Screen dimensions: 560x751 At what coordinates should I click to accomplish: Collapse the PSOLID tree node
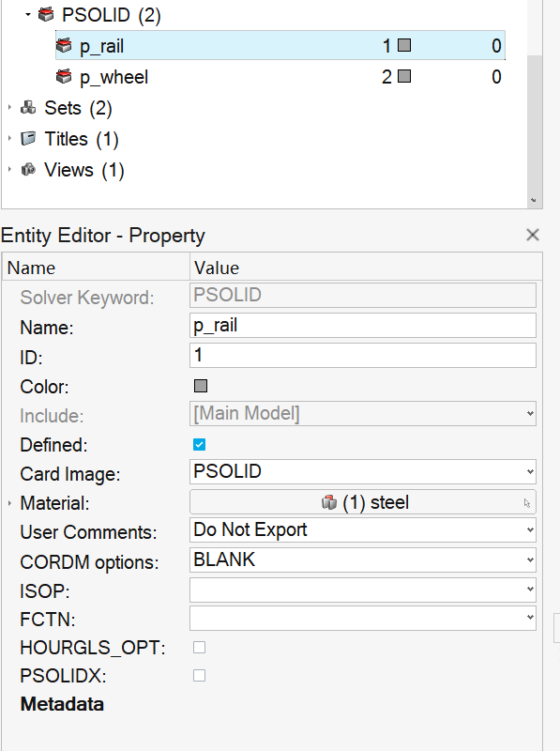coord(28,15)
